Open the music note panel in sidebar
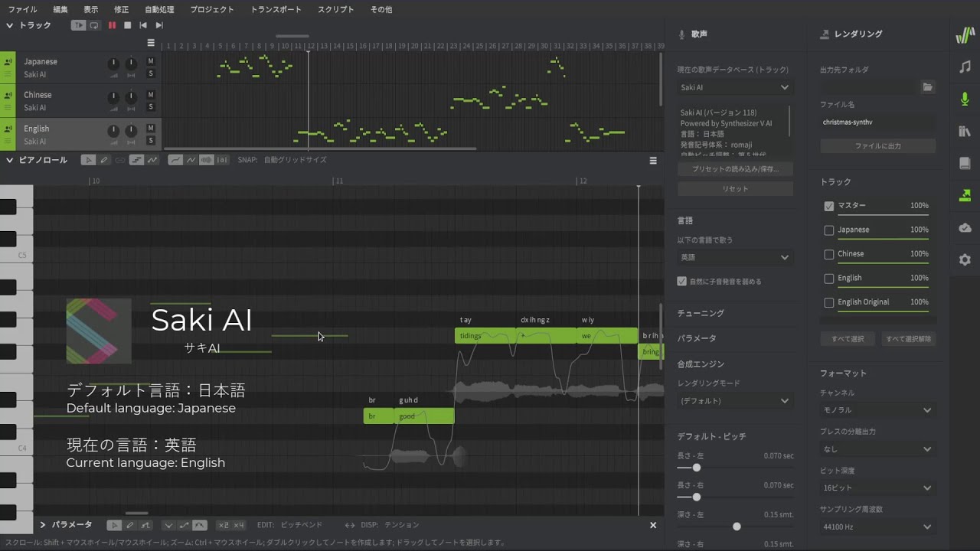Image resolution: width=980 pixels, height=551 pixels. 965,67
